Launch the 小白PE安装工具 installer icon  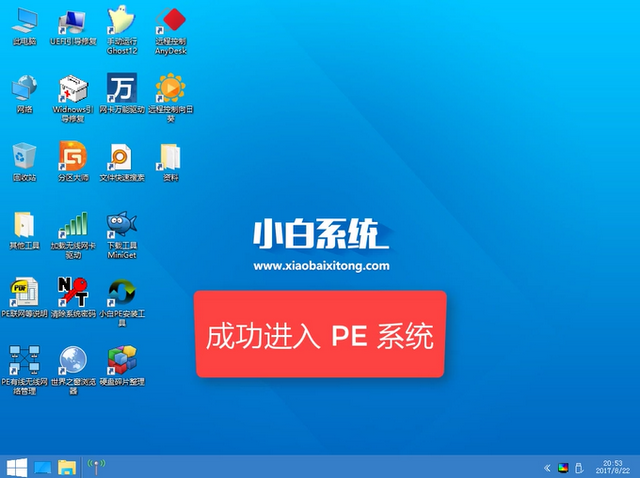pyautogui.click(x=122, y=292)
